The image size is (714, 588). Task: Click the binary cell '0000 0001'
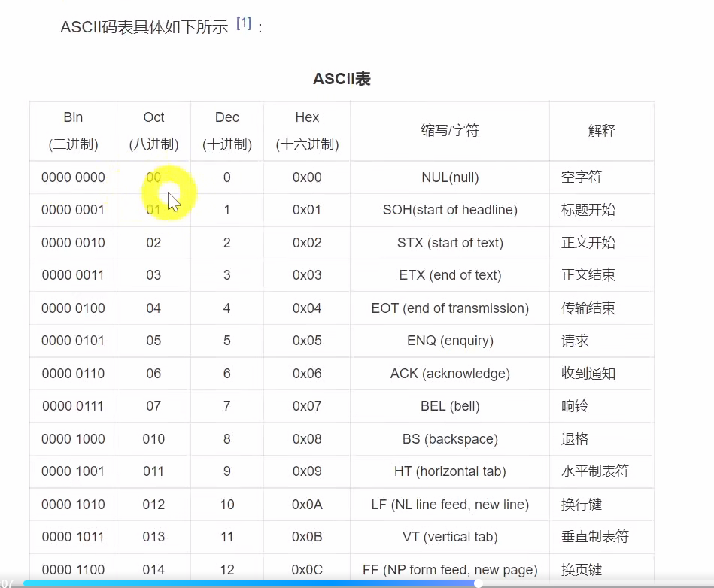73,210
